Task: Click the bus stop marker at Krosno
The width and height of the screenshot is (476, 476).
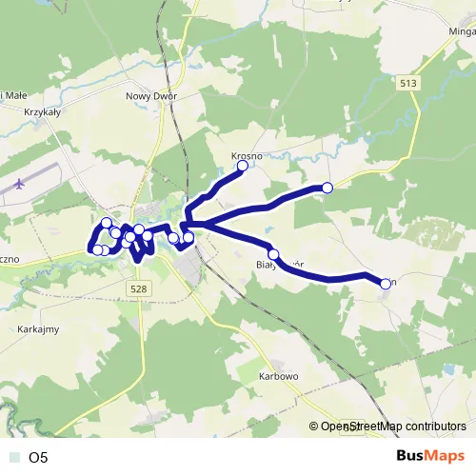Action: pos(243,166)
